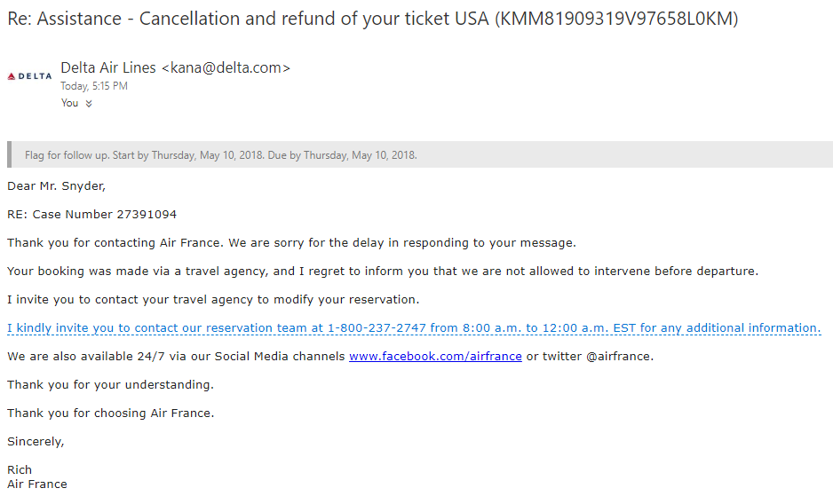Screen dimensions: 833x504
Task: Click the Today, 5:15 PM timestamp
Action: [x=94, y=86]
